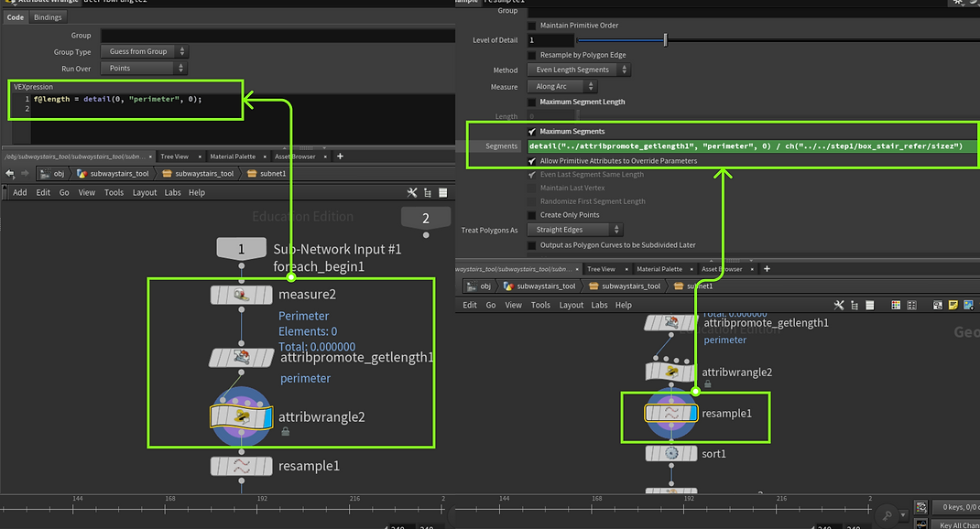
Task: Add new pane tab with plus in left pane
Action: click(340, 157)
